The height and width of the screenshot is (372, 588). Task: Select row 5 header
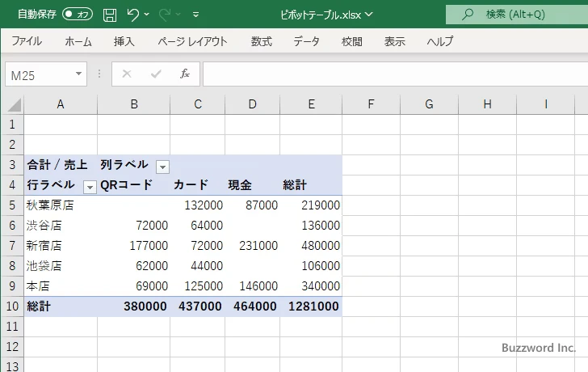click(12, 205)
